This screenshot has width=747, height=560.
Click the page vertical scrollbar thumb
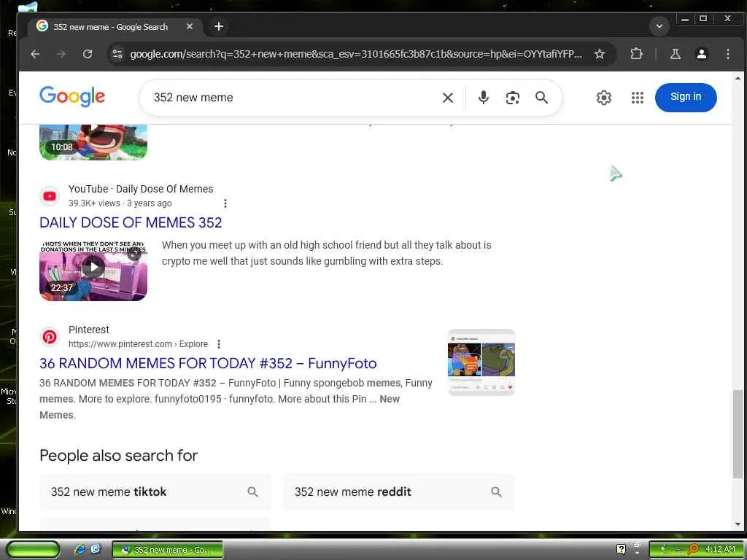tap(738, 433)
